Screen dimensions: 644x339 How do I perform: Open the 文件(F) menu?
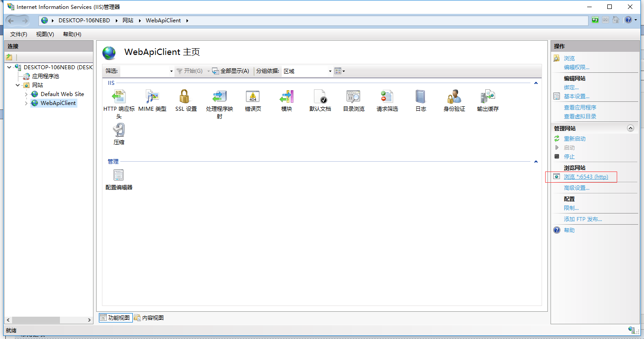(18, 34)
